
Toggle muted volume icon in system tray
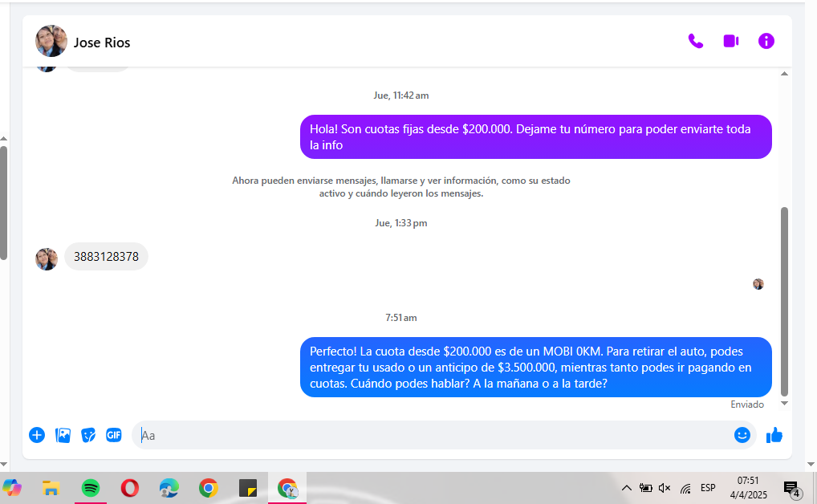[x=665, y=488]
